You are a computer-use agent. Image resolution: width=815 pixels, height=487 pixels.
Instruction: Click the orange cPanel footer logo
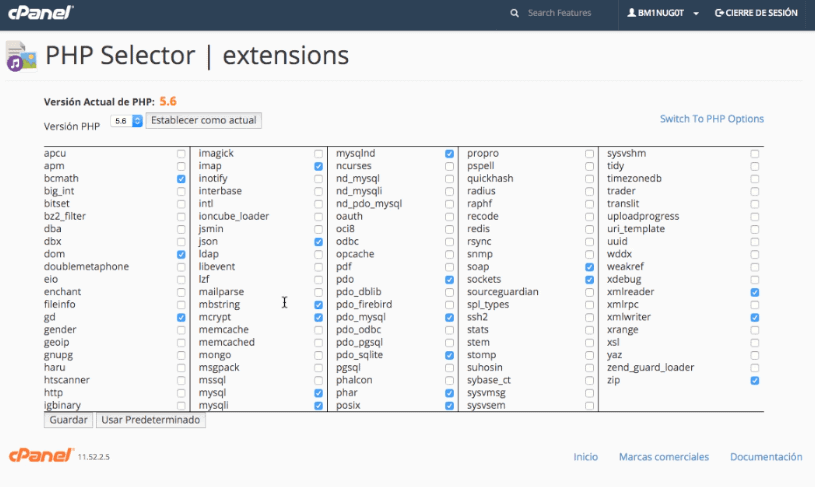pos(41,455)
